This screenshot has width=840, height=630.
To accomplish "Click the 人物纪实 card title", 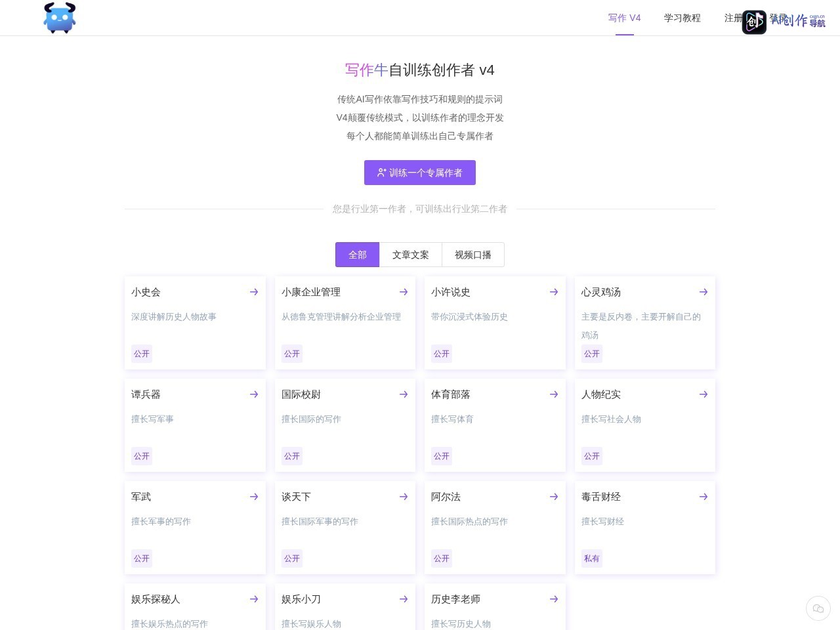I will click(601, 394).
